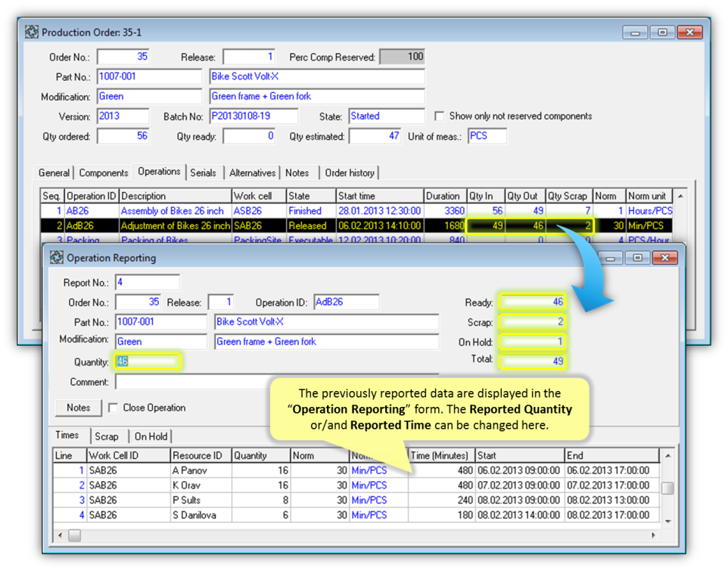Click the Times grid vertical scrollbar thumb

click(667, 489)
